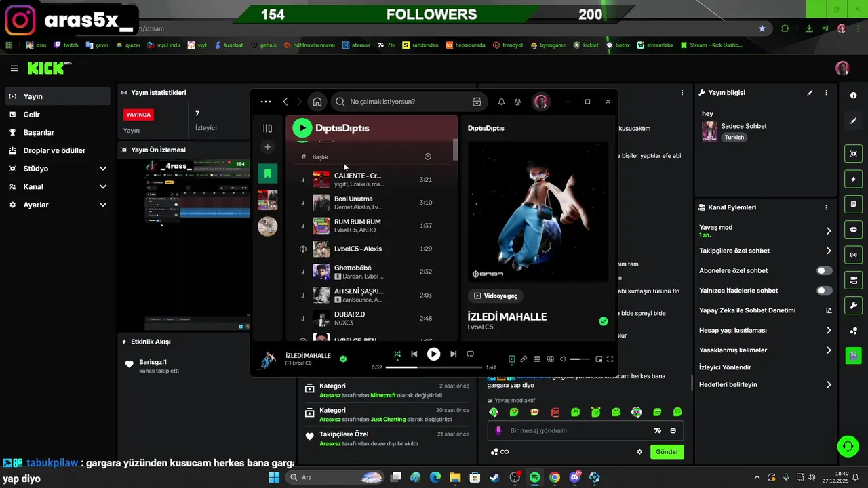Skip to previous track in Spotify
The height and width of the screenshot is (488, 868).
pos(414,354)
